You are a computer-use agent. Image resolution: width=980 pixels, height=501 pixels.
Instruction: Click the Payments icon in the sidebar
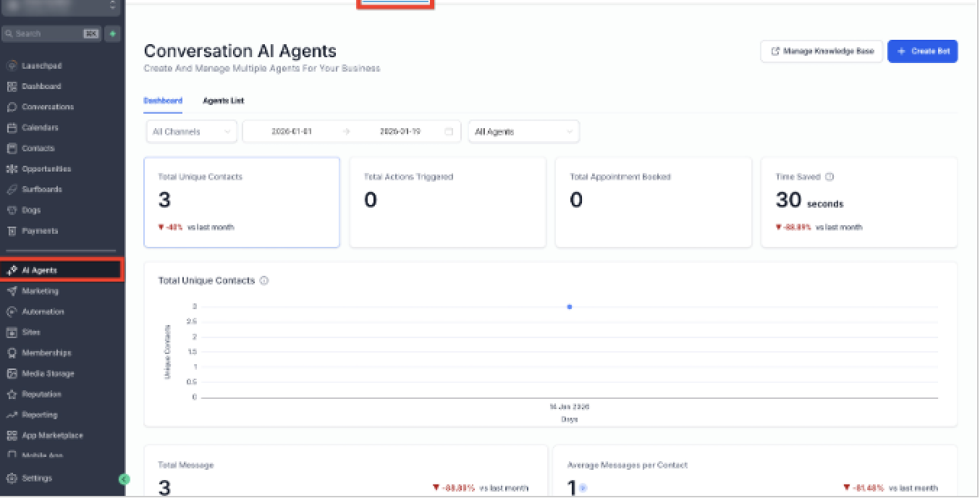(x=12, y=231)
